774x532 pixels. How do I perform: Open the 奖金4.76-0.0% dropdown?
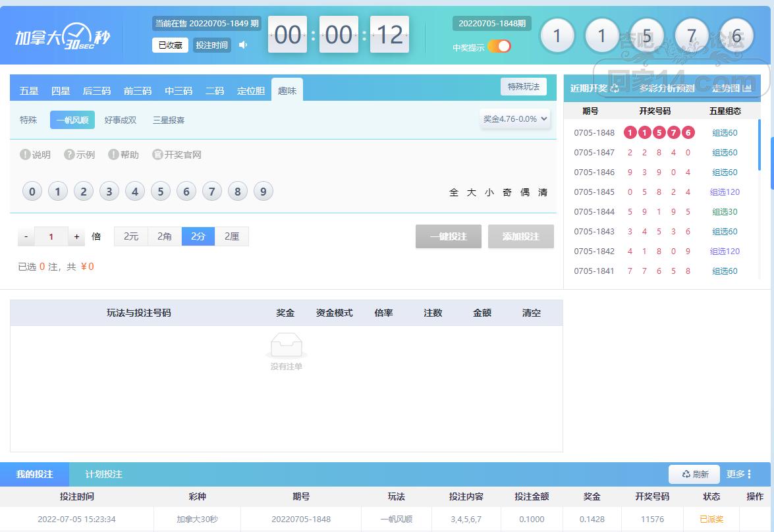point(515,119)
